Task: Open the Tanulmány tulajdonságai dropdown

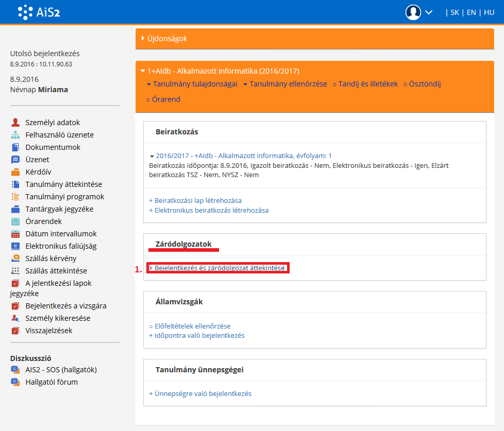Action: [192, 84]
